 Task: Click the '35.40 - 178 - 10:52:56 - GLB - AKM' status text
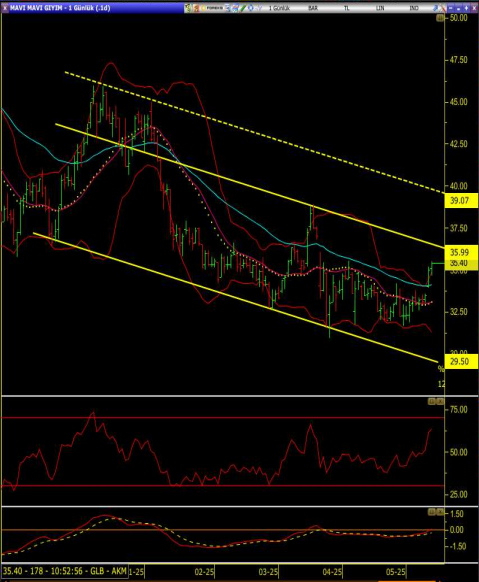(65, 571)
